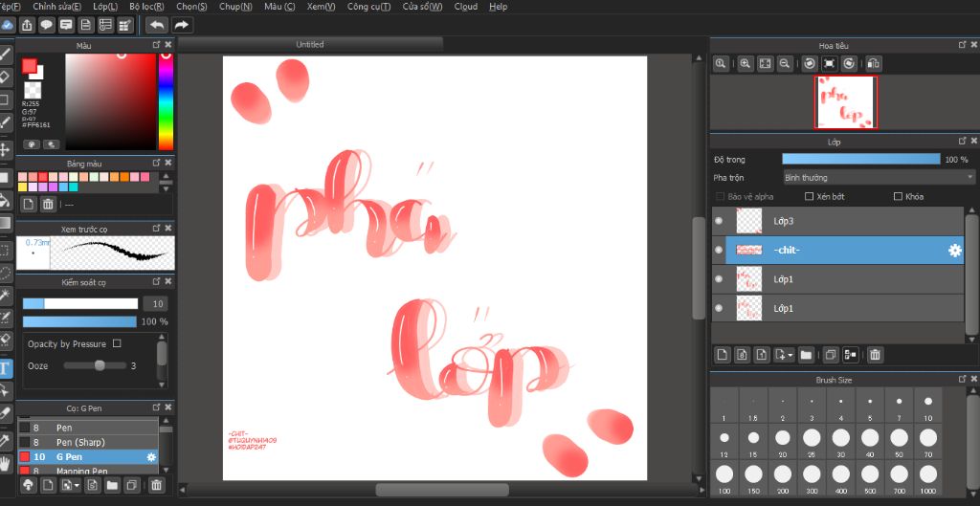The image size is (980, 506).
Task: Choose brush size 1000 preset
Action: [928, 478]
